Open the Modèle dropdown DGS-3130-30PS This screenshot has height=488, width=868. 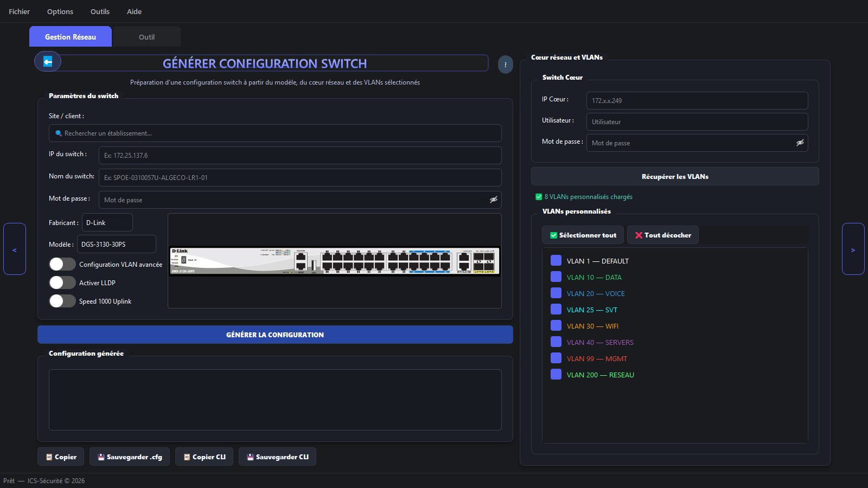coord(117,244)
